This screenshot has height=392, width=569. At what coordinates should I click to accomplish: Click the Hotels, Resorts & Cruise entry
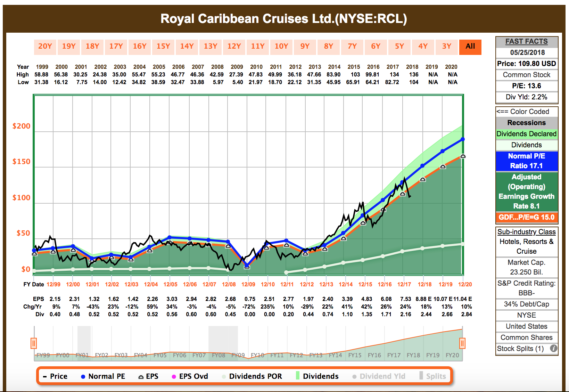point(527,246)
